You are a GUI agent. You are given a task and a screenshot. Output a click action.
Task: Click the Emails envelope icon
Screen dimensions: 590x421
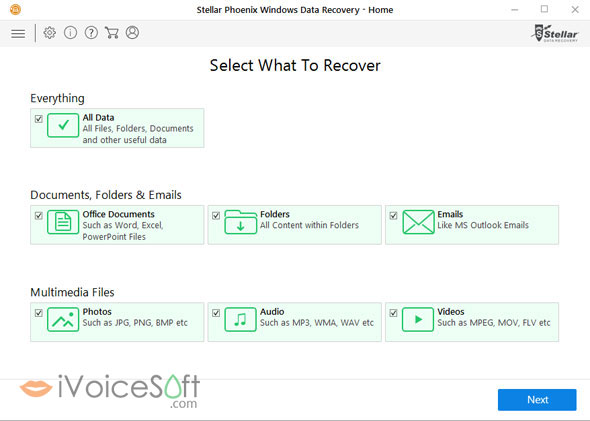(418, 222)
